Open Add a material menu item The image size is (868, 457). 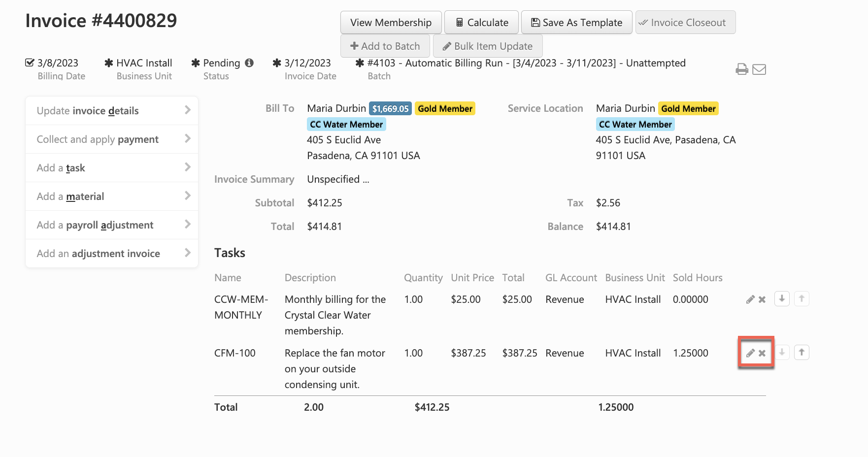pyautogui.click(x=70, y=196)
